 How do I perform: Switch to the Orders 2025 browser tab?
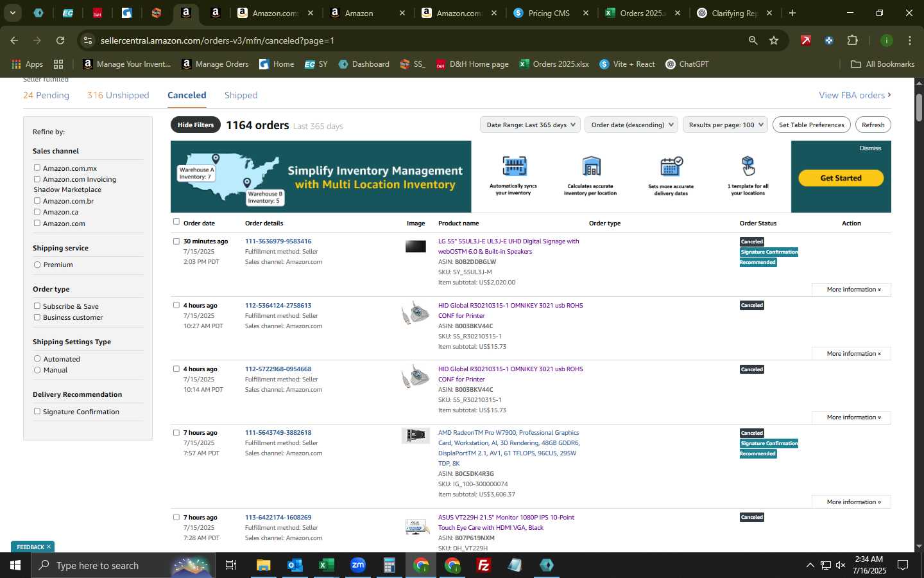pyautogui.click(x=642, y=13)
